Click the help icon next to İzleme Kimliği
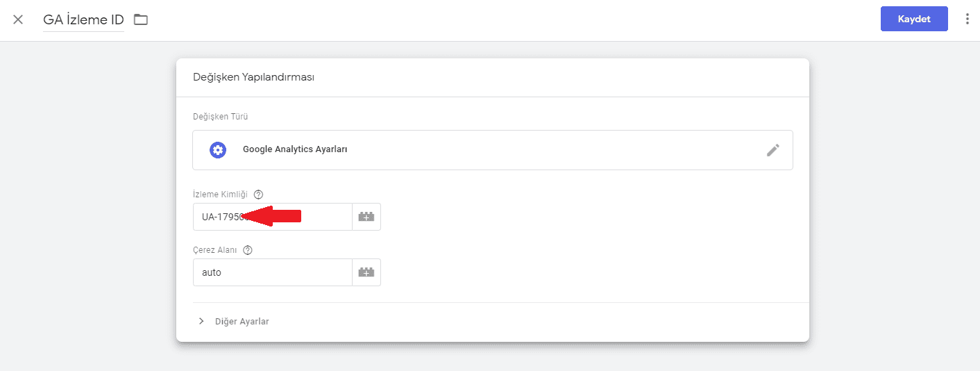The image size is (980, 371). 259,195
